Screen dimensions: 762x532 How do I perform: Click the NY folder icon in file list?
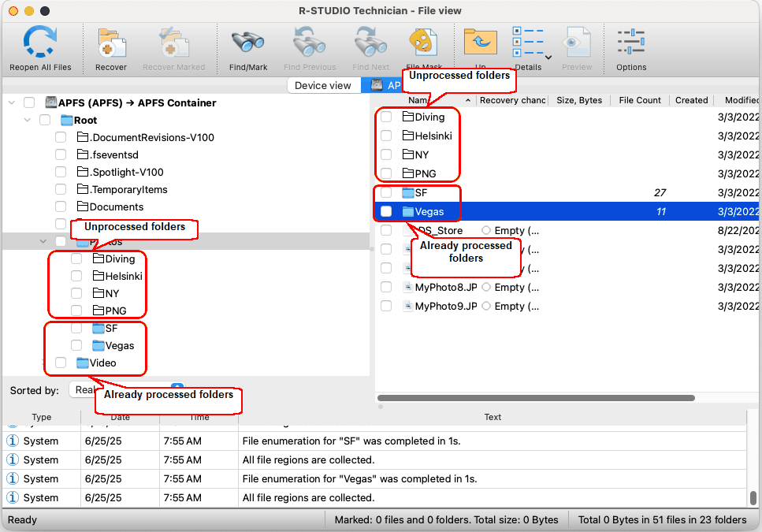click(408, 154)
